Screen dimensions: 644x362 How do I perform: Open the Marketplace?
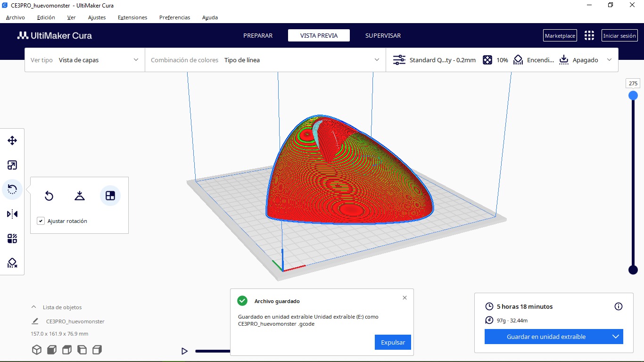click(x=560, y=35)
